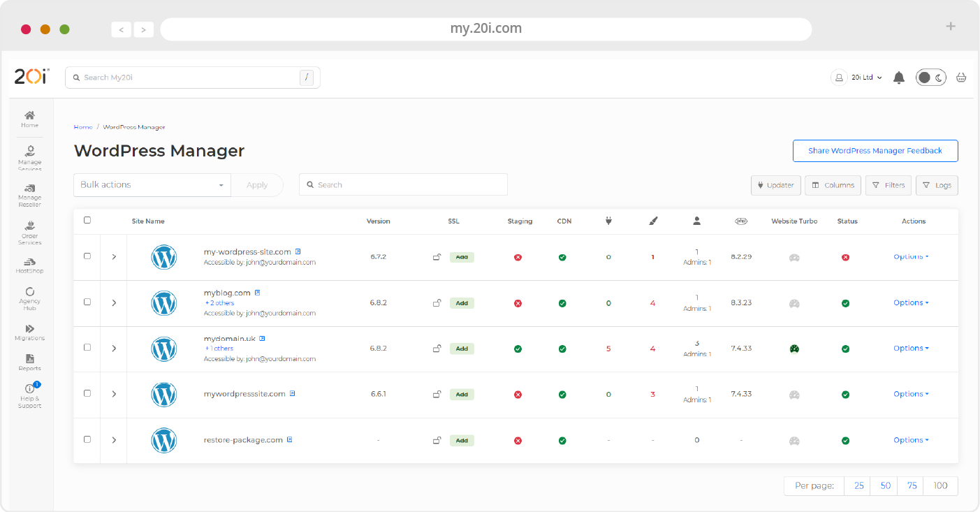Viewport: 980px width, 512px height.
Task: Open Manage Reseller in sidebar
Action: pos(29,196)
